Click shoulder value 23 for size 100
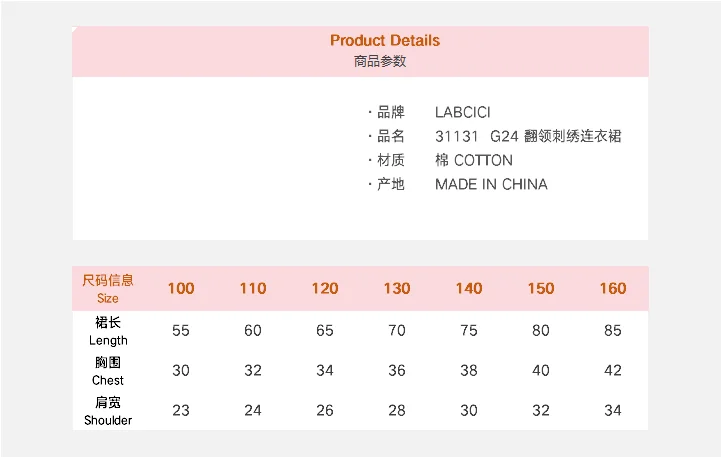This screenshot has width=721, height=457. click(x=181, y=410)
